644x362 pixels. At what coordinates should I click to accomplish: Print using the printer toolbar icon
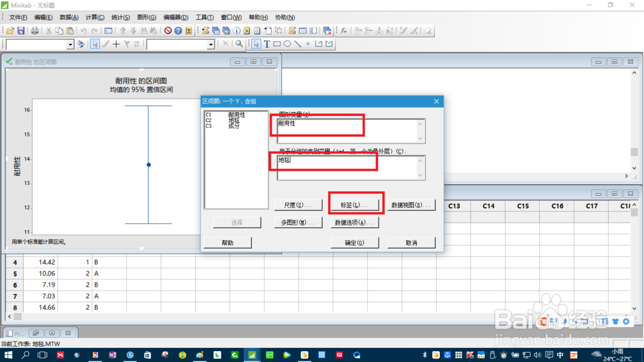pos(35,30)
